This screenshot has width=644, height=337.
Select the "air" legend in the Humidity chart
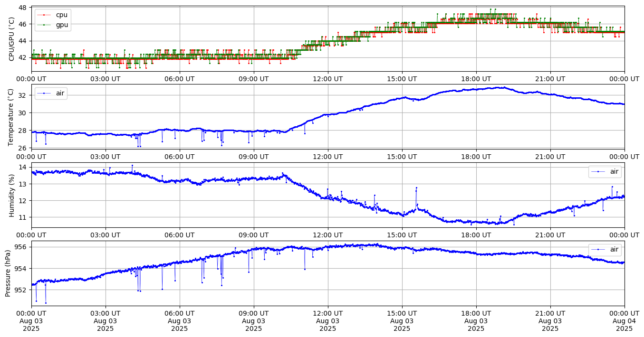[x=605, y=171]
